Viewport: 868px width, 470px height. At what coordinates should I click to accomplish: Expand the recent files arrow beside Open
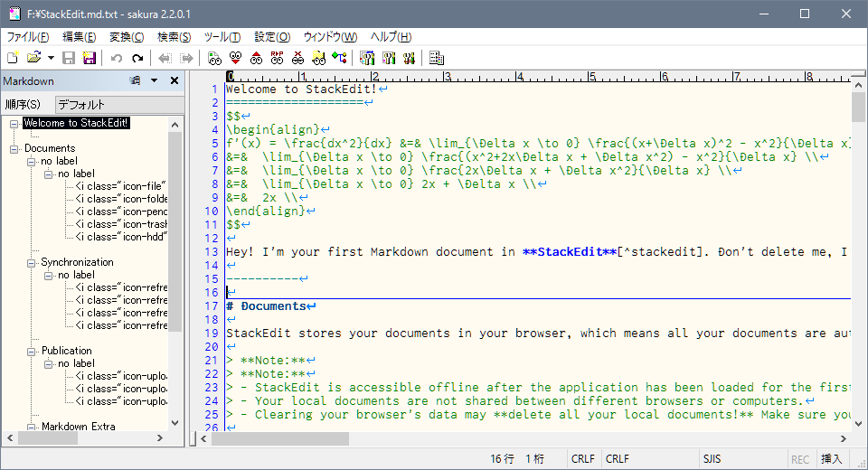point(51,58)
